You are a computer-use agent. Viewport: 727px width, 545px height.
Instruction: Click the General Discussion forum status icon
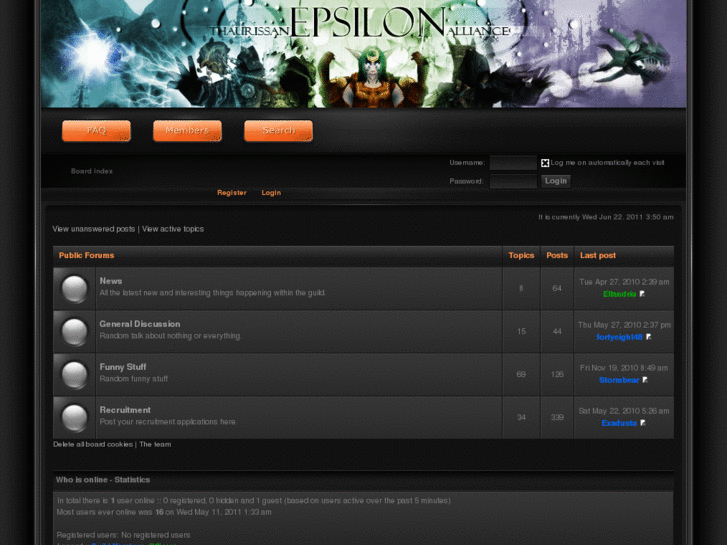click(75, 332)
